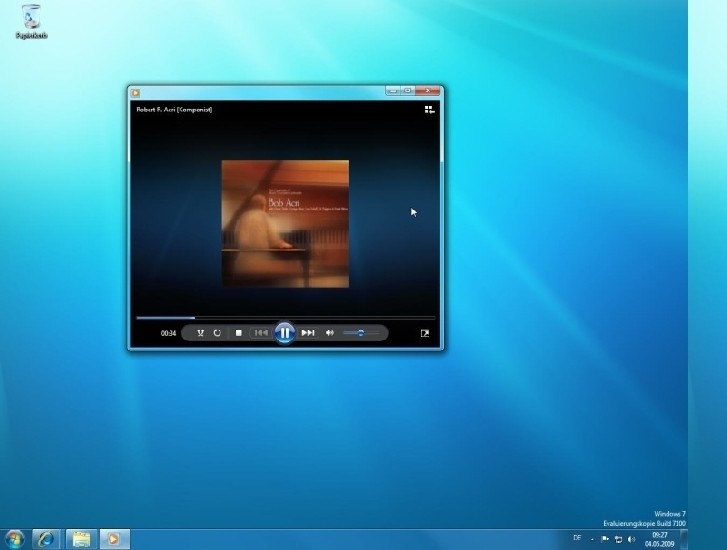
Task: Toggle repeat mode in media player
Action: [217, 333]
